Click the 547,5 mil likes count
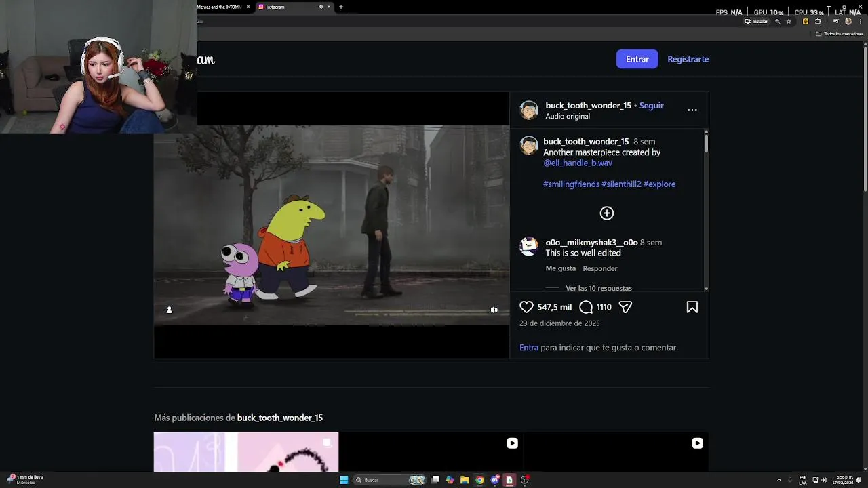The image size is (868, 488). tap(555, 307)
